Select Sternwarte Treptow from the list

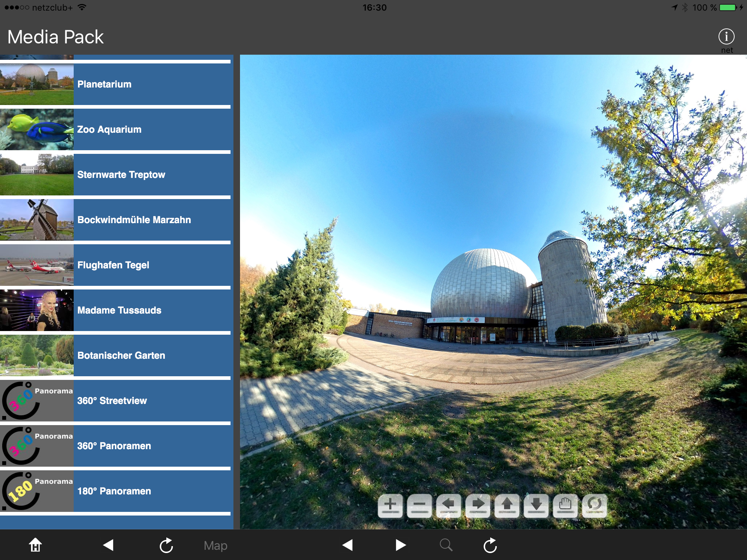pyautogui.click(x=115, y=175)
